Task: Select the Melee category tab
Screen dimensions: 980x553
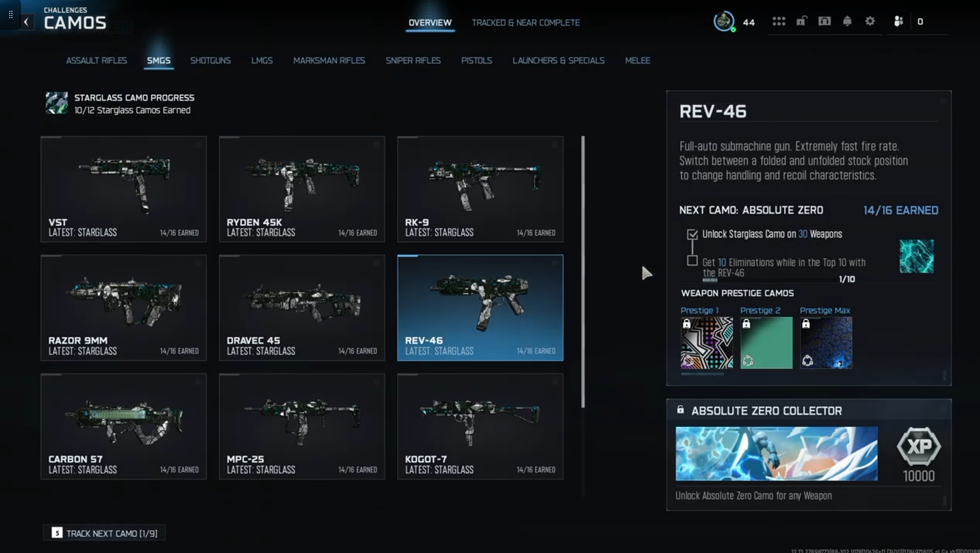Action: coord(637,60)
